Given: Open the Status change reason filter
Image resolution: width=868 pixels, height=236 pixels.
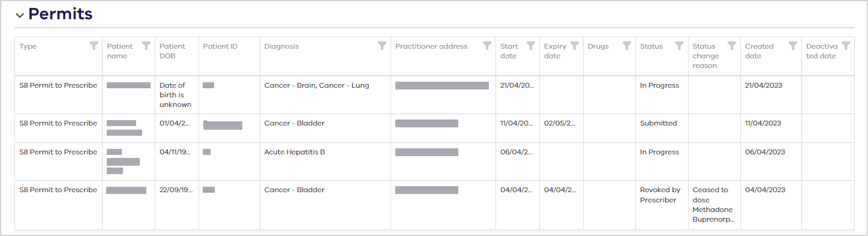Looking at the screenshot, I should [732, 46].
